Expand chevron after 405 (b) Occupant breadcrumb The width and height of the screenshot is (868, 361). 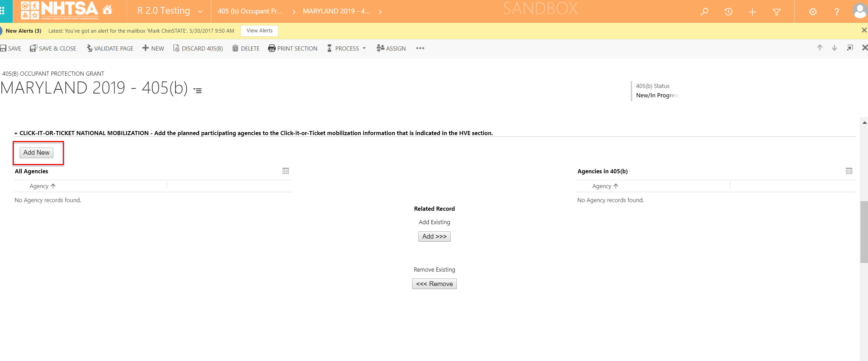pyautogui.click(x=294, y=12)
